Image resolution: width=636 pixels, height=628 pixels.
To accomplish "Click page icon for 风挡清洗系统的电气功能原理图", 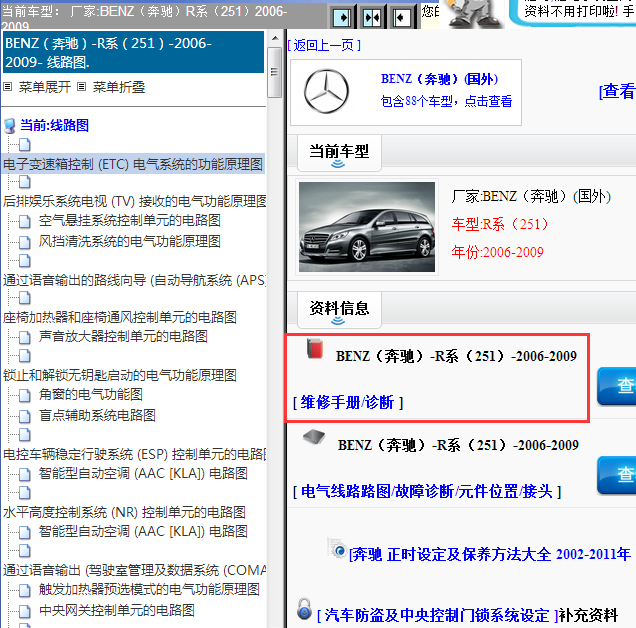I will point(25,243).
